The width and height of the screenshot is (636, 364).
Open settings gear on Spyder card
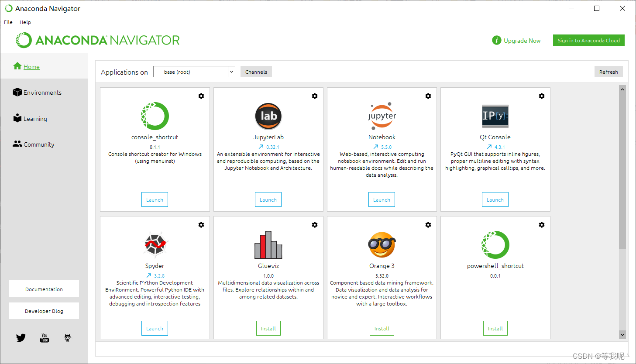[201, 225]
